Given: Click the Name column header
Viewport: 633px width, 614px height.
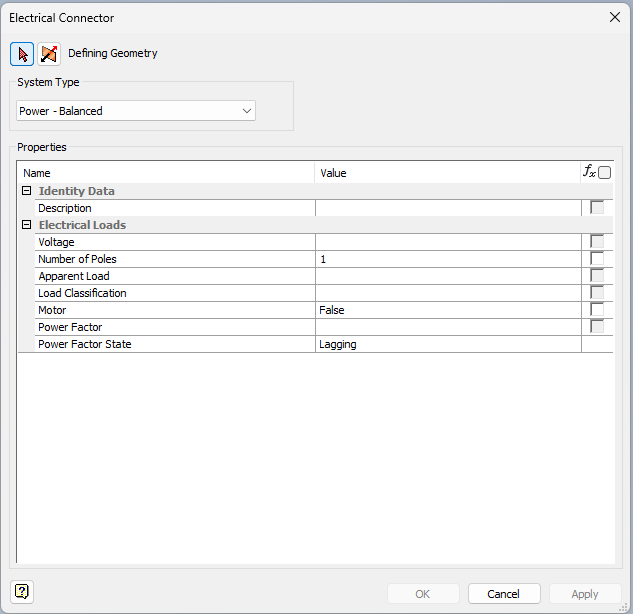Looking at the screenshot, I should point(166,173).
